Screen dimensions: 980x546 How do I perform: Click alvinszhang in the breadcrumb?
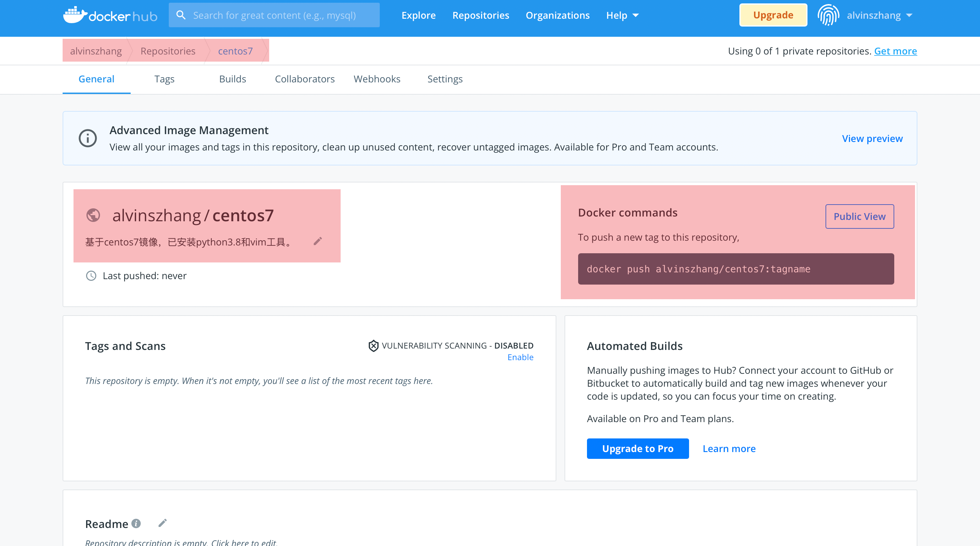(96, 51)
